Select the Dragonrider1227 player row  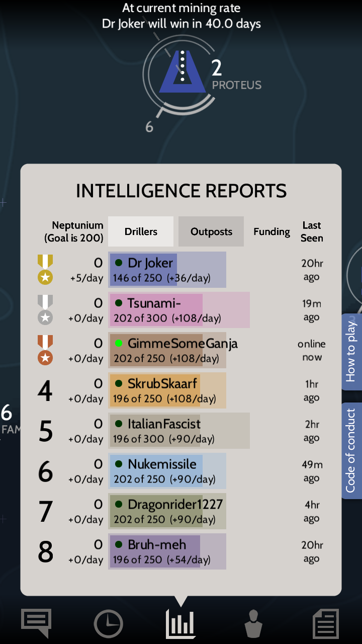pyautogui.click(x=181, y=511)
